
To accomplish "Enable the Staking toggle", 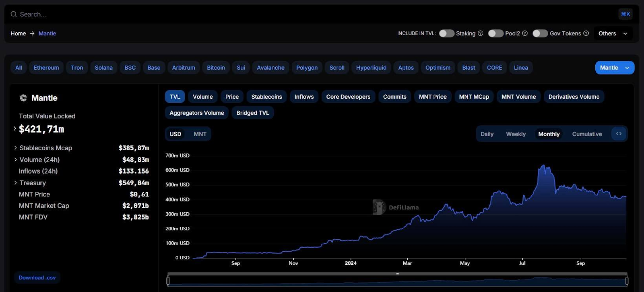I will (x=446, y=33).
